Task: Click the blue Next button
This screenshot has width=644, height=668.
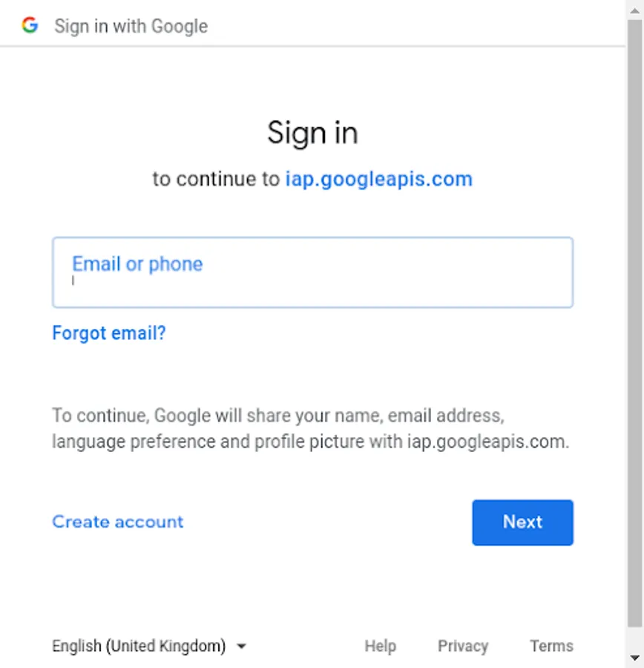Action: 522,523
